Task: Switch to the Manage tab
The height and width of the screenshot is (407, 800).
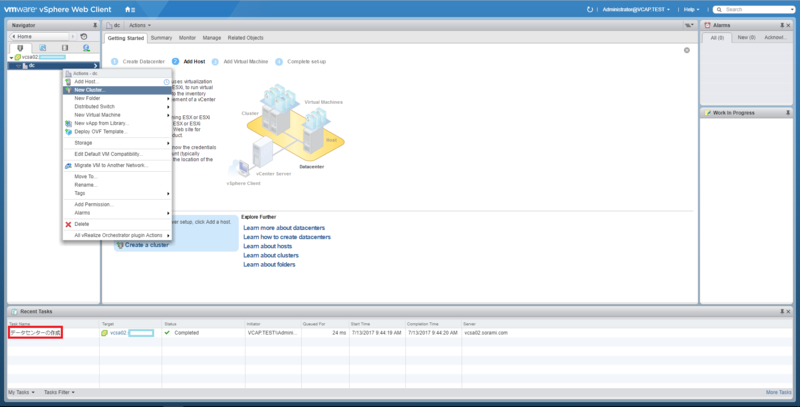Action: coord(212,38)
